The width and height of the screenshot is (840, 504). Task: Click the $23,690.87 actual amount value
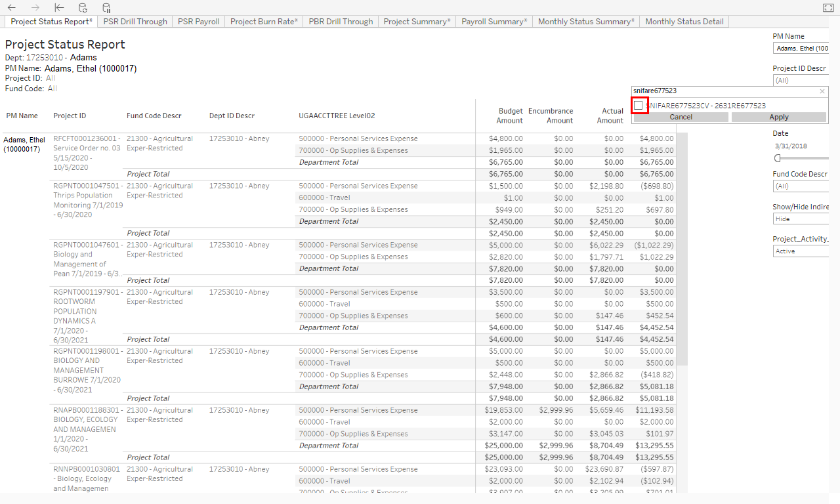pyautogui.click(x=604, y=469)
